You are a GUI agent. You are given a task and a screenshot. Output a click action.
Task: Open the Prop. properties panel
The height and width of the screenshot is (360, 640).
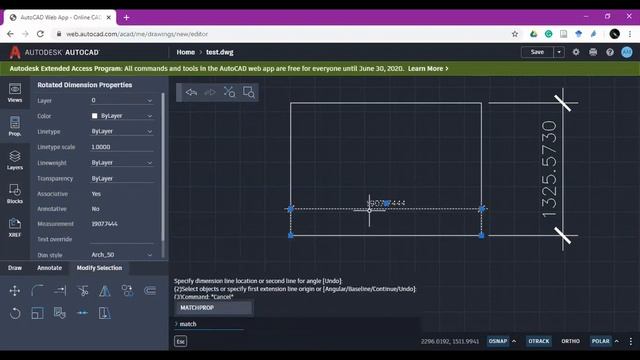[x=15, y=126]
